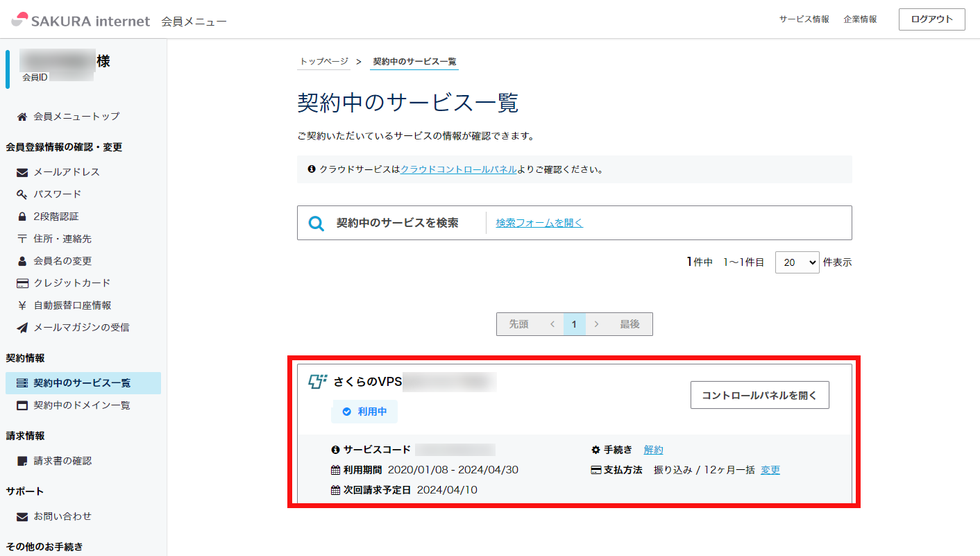Open the 件表示 count dropdown showing 20
Image resolution: width=980 pixels, height=556 pixels.
click(x=797, y=262)
